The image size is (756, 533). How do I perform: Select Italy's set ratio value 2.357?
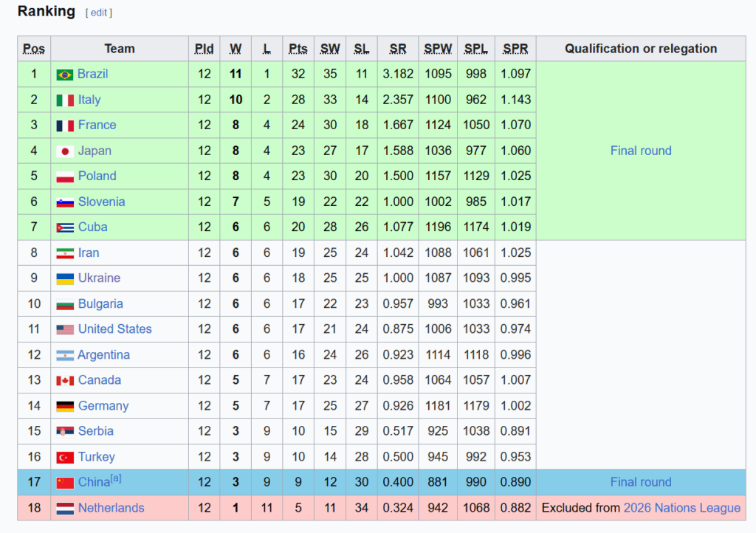pos(398,99)
